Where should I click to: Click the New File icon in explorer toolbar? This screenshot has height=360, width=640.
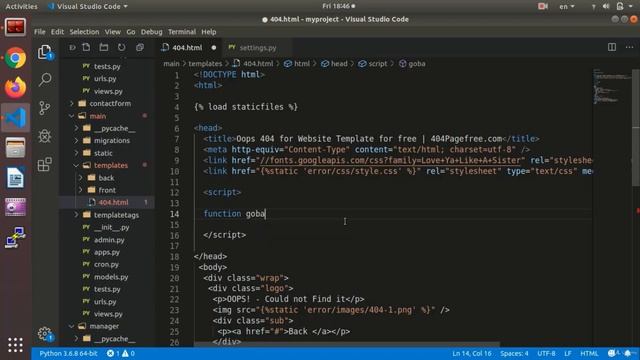coord(86,47)
